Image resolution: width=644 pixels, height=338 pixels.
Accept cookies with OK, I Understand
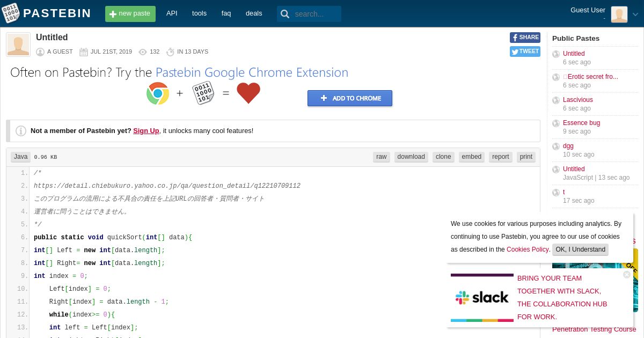pos(580,249)
